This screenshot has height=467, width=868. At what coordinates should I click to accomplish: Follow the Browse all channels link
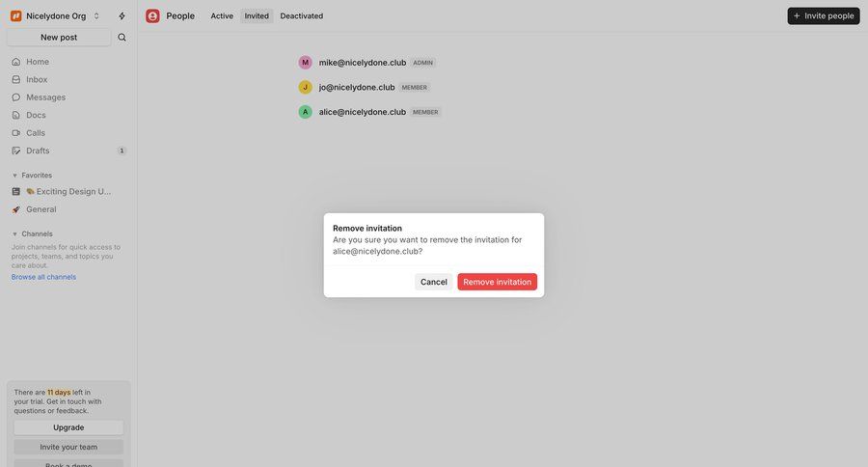43,277
